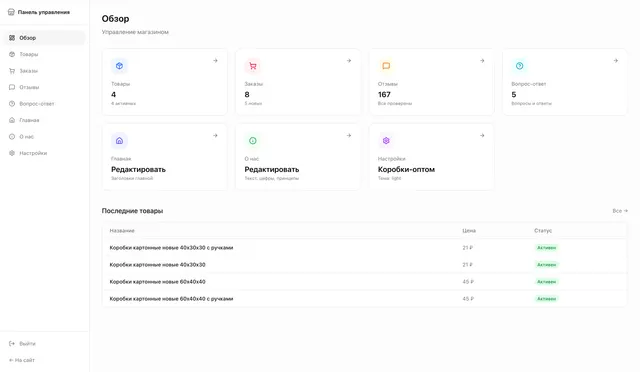Click the Товары icon in sidebar
This screenshot has width=640, height=372.
[x=12, y=54]
